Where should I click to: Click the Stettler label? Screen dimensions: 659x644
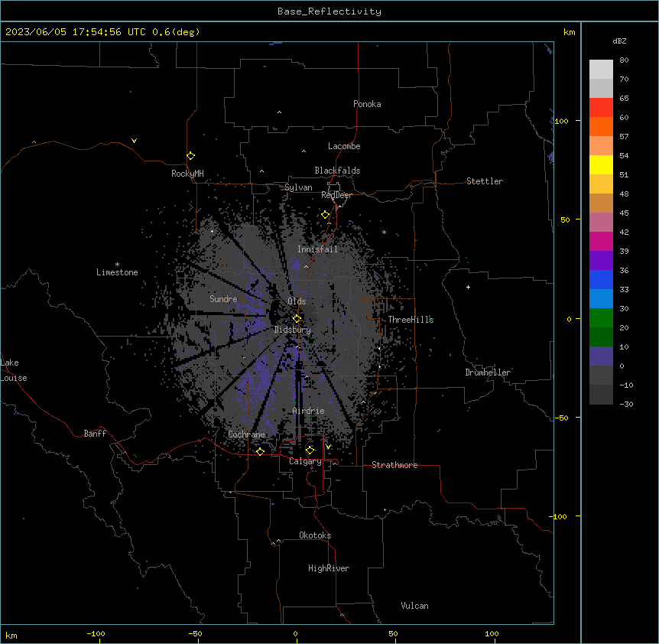coord(485,181)
